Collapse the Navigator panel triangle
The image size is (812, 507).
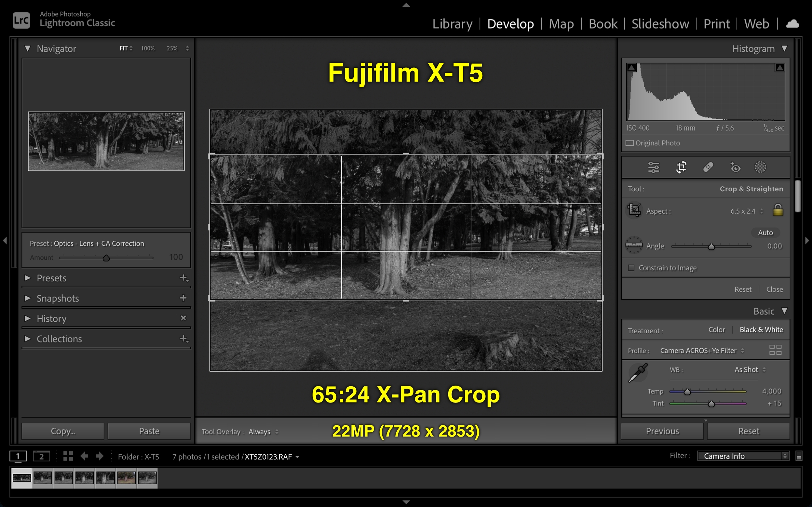pyautogui.click(x=28, y=49)
